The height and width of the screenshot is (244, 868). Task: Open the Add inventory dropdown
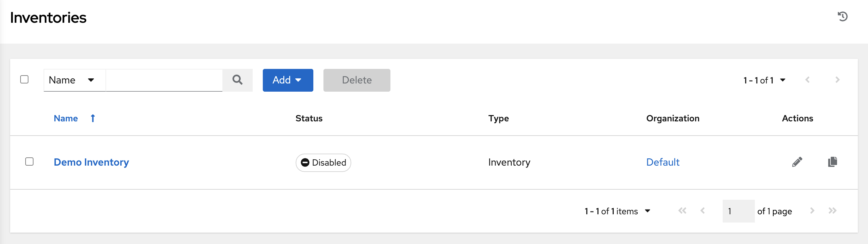click(x=288, y=80)
